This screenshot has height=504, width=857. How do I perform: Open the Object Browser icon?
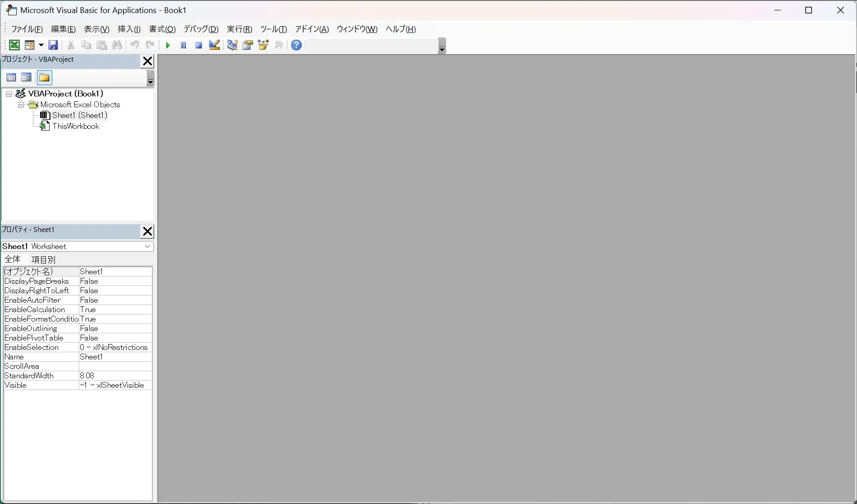coord(263,45)
